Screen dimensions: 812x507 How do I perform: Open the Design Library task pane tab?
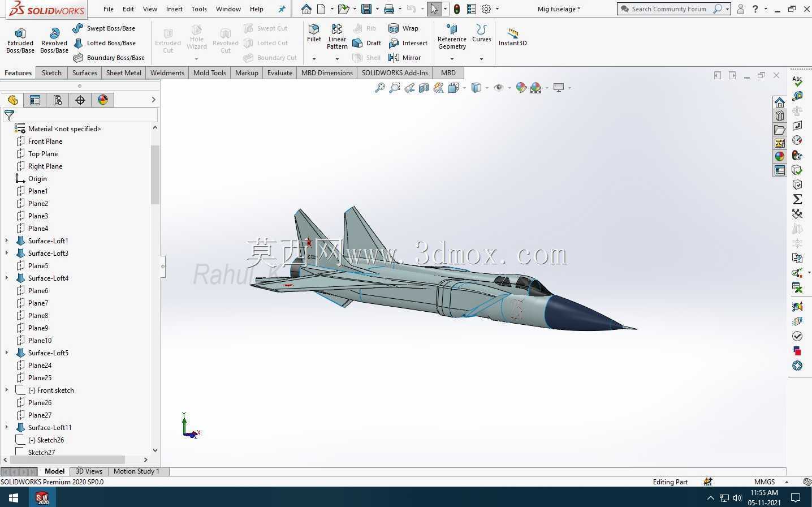[x=780, y=116]
